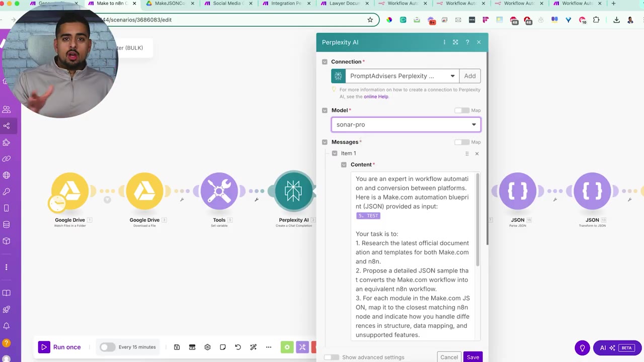Image resolution: width=644 pixels, height=362 pixels.
Task: Open Data structures cube icon in sidebar
Action: [7, 241]
